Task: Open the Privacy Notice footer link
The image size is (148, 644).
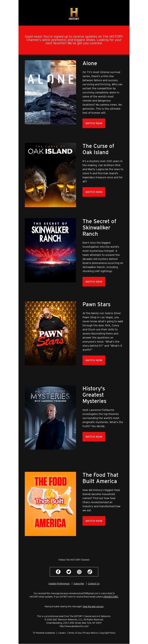Action: [x=90, y=633]
